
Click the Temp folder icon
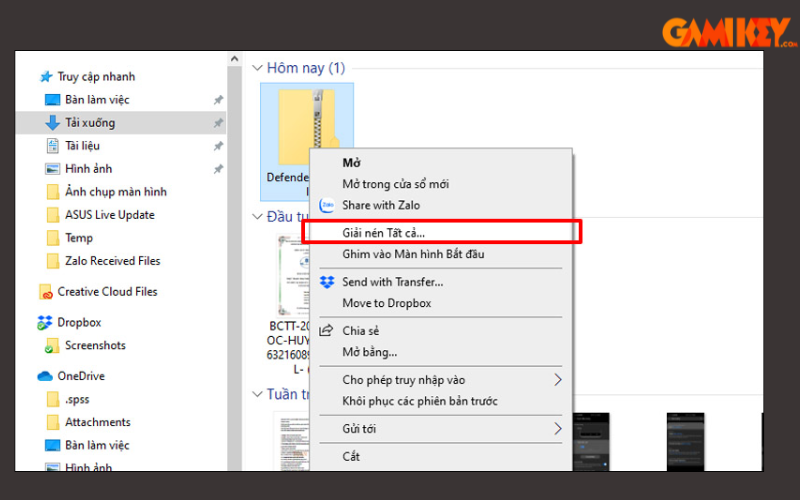[x=53, y=238]
